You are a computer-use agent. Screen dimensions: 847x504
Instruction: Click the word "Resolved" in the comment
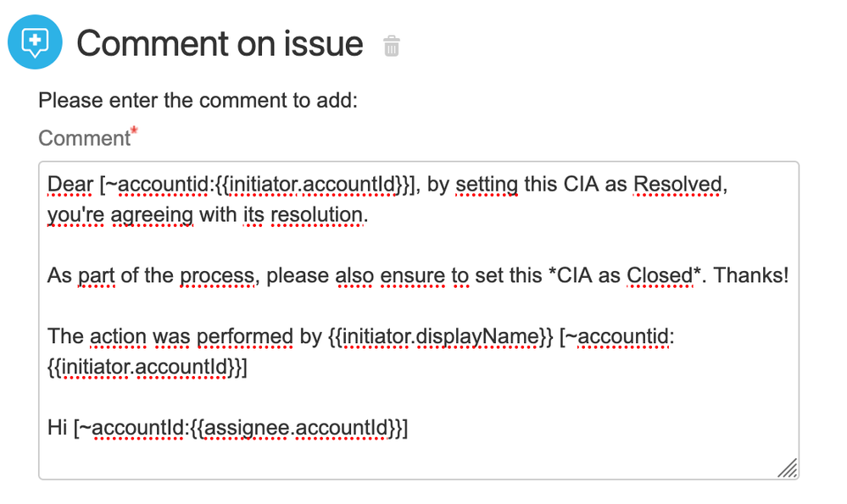tap(678, 185)
